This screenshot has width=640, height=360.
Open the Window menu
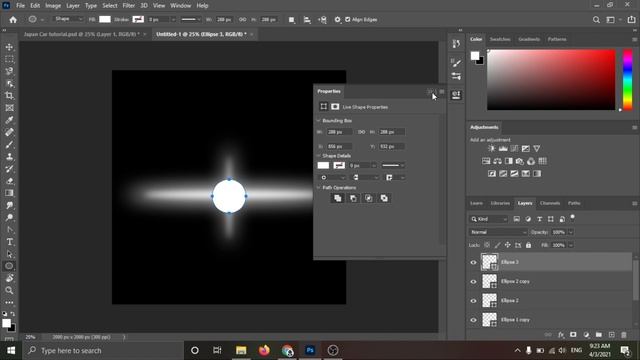(180, 6)
